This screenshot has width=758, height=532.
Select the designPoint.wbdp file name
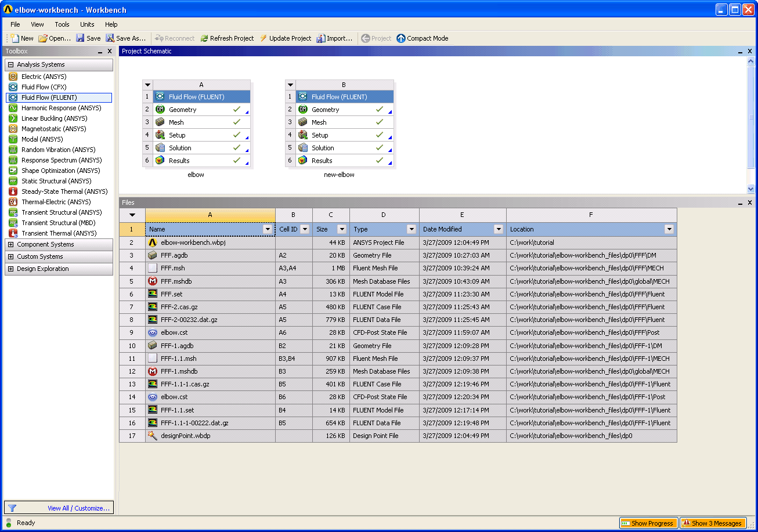[186, 436]
